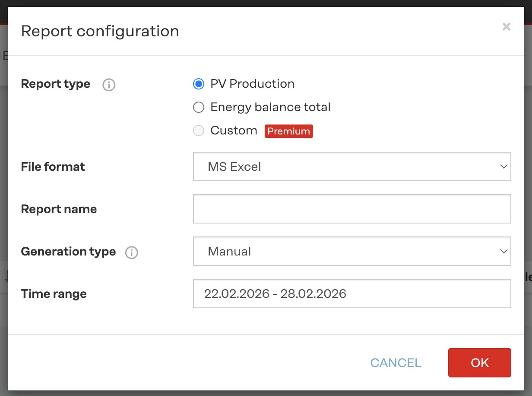Image resolution: width=532 pixels, height=396 pixels.
Task: Select the Custom report type radio button
Action: (x=199, y=131)
